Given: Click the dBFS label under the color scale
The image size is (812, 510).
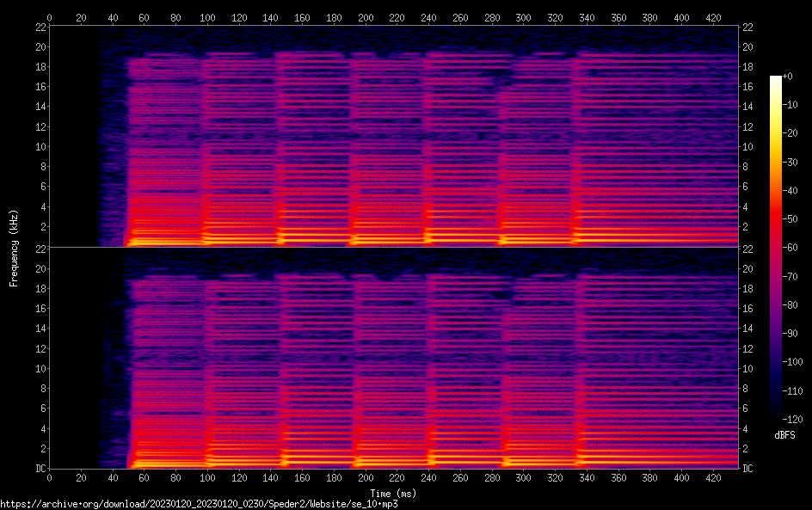Looking at the screenshot, I should click(x=784, y=436).
